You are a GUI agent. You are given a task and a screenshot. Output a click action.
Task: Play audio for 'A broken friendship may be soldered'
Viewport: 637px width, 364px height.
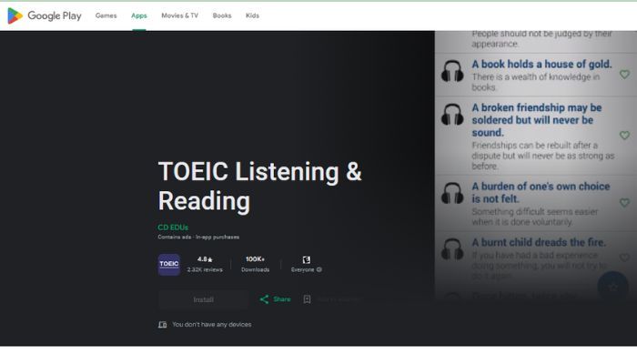coord(452,114)
